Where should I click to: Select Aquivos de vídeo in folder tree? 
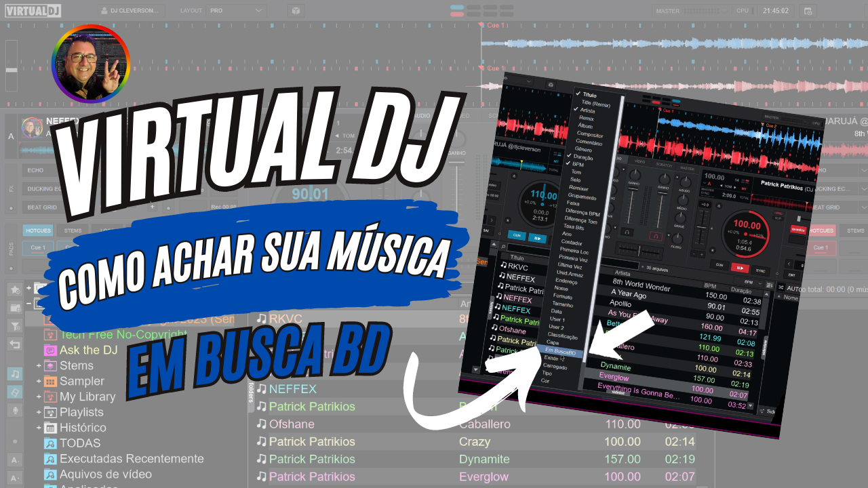(x=106, y=474)
